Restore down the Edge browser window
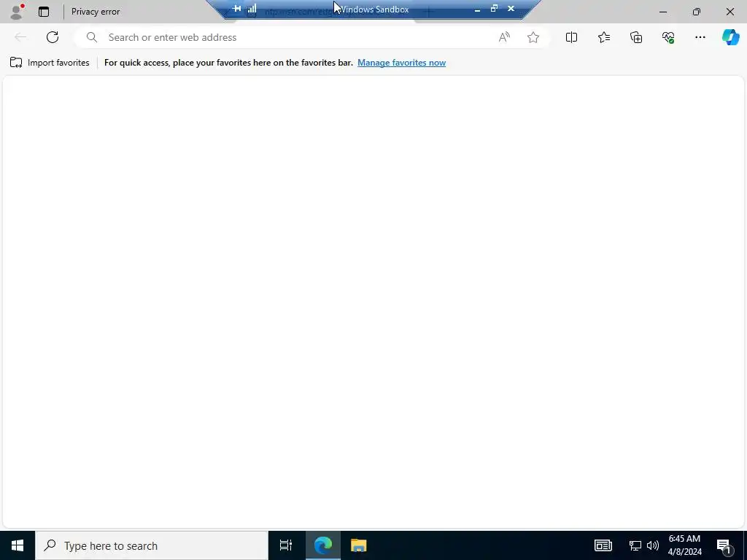This screenshot has height=560, width=747. [x=697, y=12]
